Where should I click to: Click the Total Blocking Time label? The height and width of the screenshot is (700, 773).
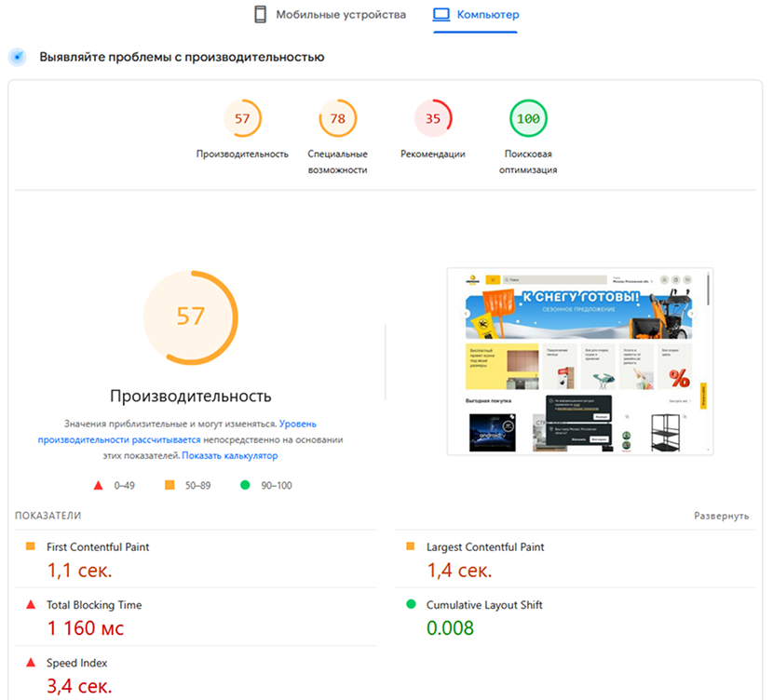tap(94, 605)
